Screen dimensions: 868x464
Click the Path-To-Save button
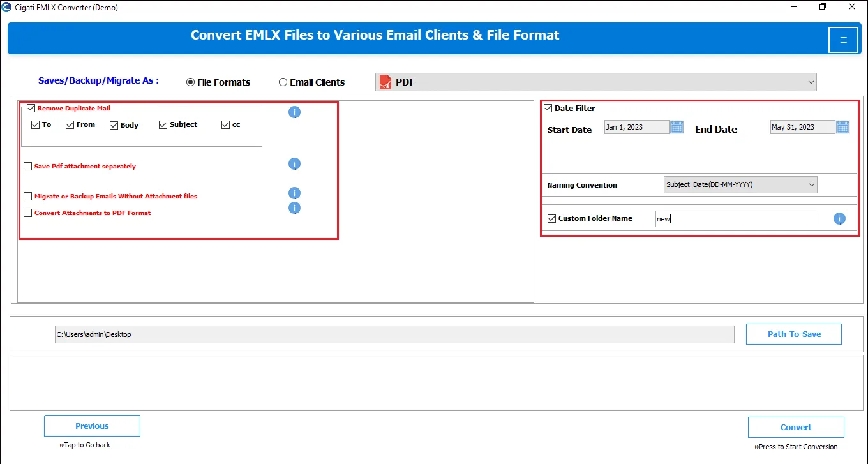click(x=794, y=334)
